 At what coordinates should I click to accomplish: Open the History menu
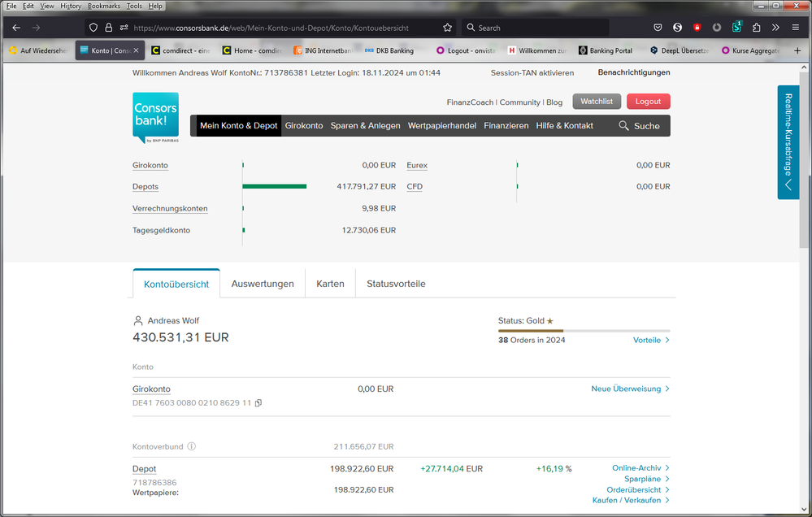coord(71,6)
